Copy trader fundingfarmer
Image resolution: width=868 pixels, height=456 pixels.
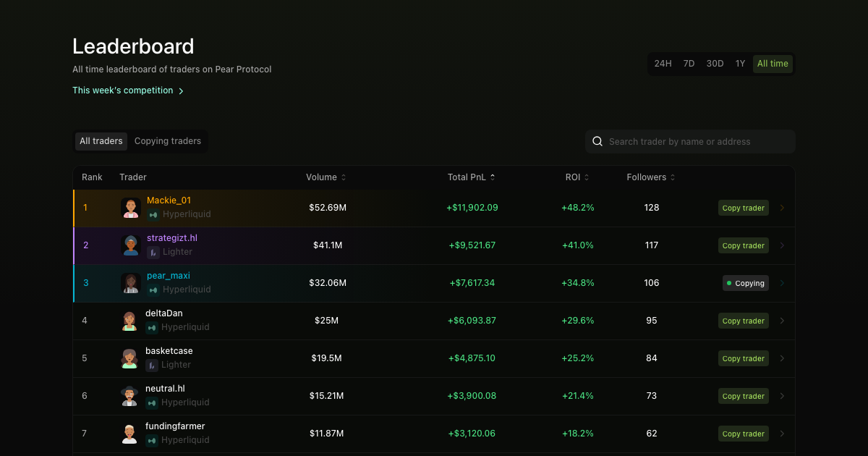tap(744, 434)
